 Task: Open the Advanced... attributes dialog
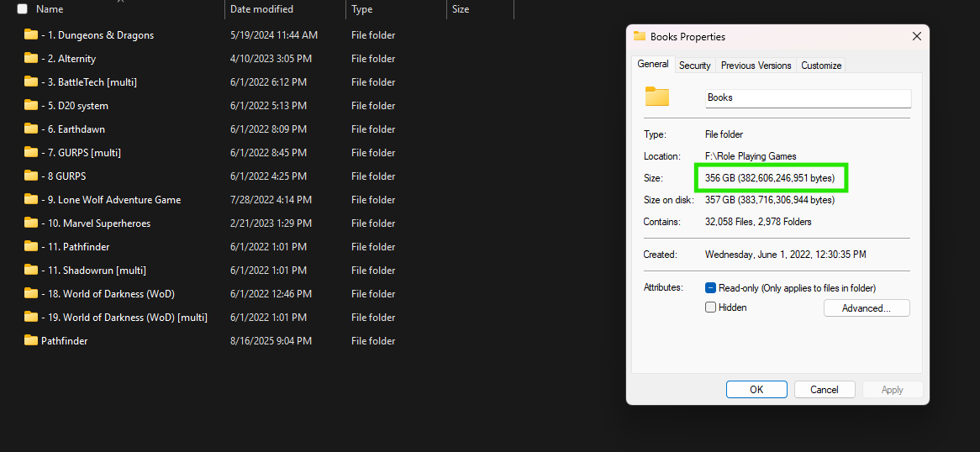click(x=867, y=308)
